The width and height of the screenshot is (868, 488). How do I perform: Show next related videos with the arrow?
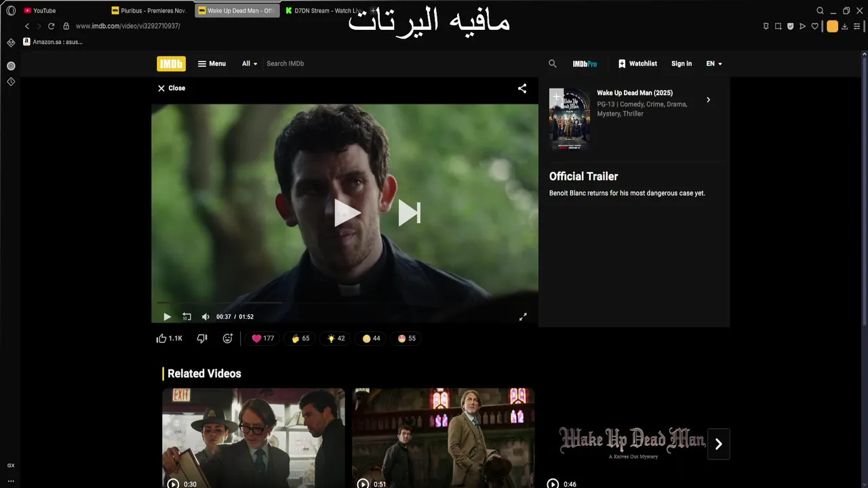point(718,445)
